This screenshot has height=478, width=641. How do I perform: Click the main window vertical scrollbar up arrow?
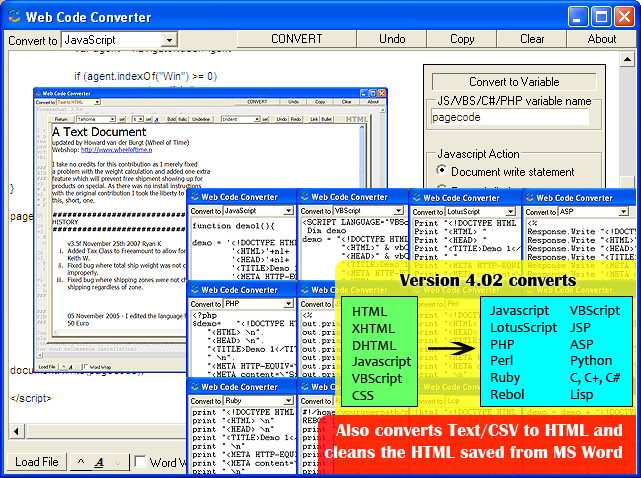[627, 59]
